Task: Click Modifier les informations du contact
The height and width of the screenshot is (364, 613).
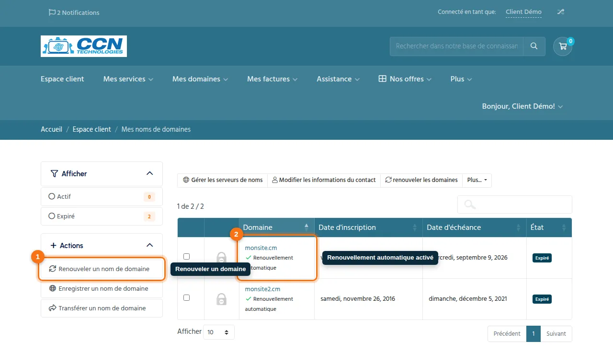Action: tap(324, 180)
